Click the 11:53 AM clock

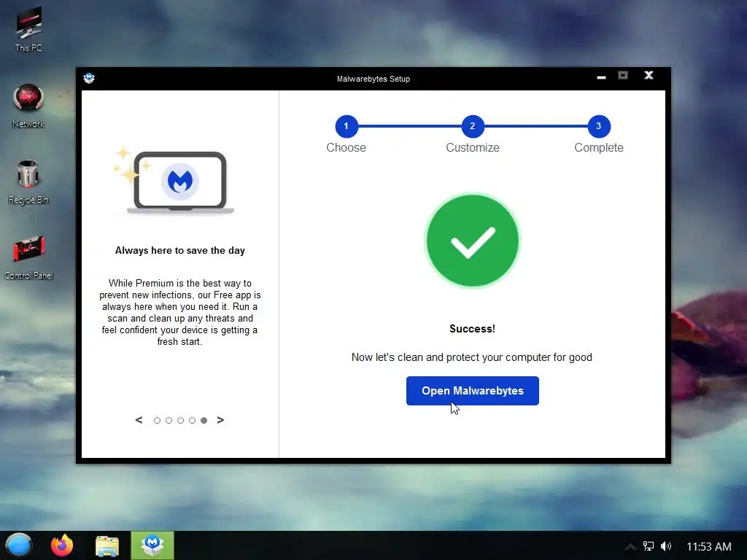point(708,547)
